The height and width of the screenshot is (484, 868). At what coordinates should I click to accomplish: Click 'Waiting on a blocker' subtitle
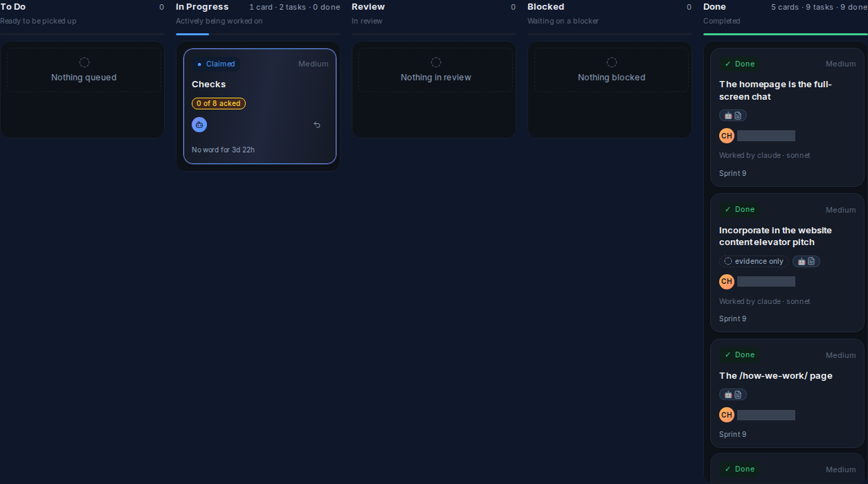[x=563, y=21]
